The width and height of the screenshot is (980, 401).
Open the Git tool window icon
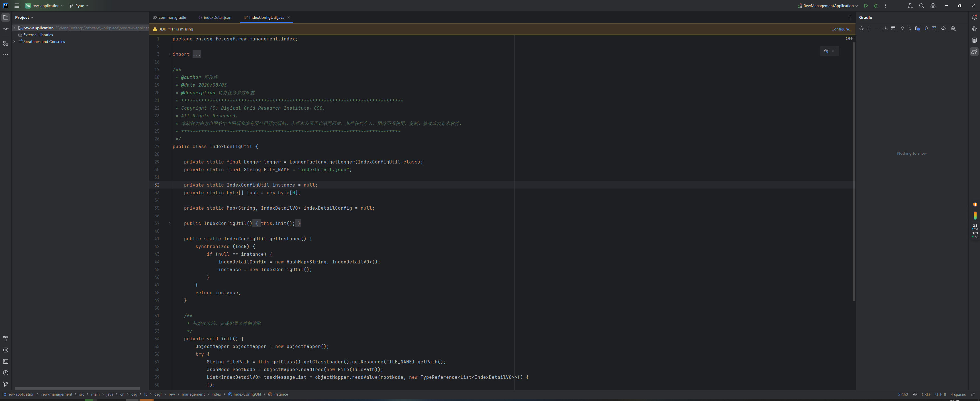[x=6, y=384]
